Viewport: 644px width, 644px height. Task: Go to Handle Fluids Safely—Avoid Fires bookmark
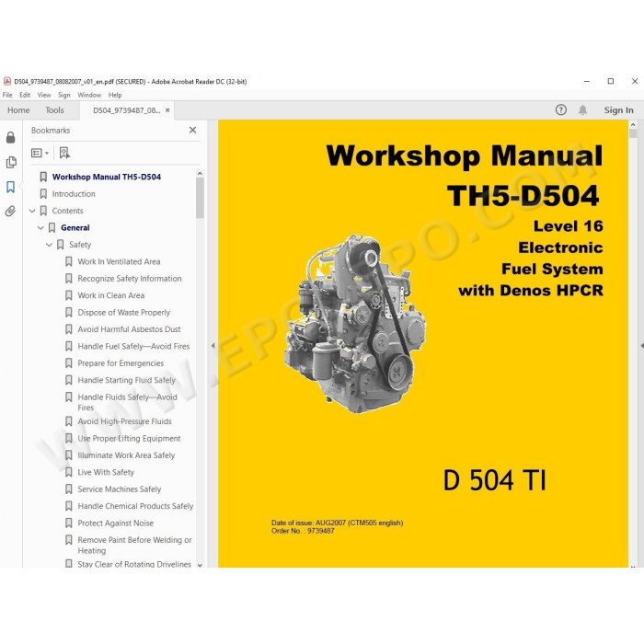(x=127, y=402)
